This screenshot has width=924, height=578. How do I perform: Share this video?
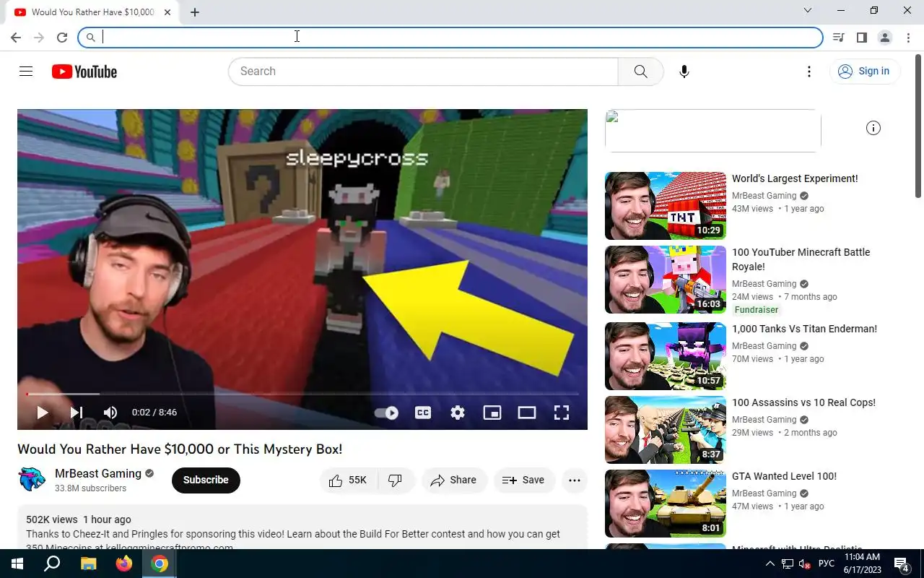coord(454,480)
